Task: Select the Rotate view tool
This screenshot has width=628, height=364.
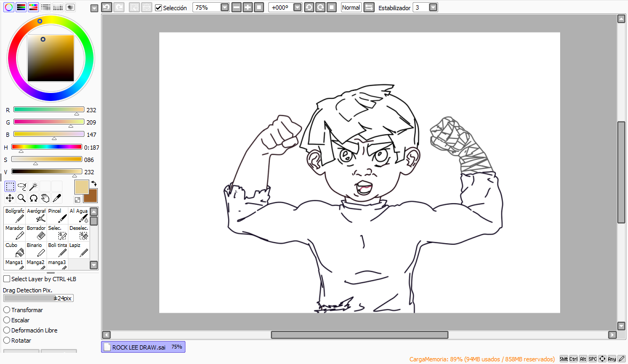Action: tap(34, 198)
